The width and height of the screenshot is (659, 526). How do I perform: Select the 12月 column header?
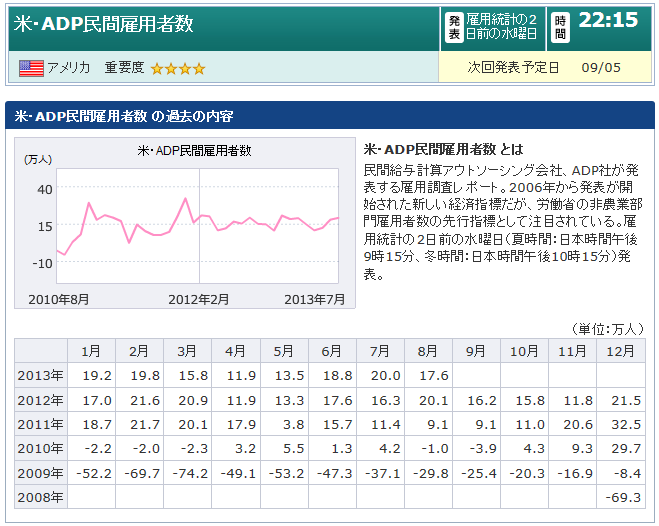(621, 351)
